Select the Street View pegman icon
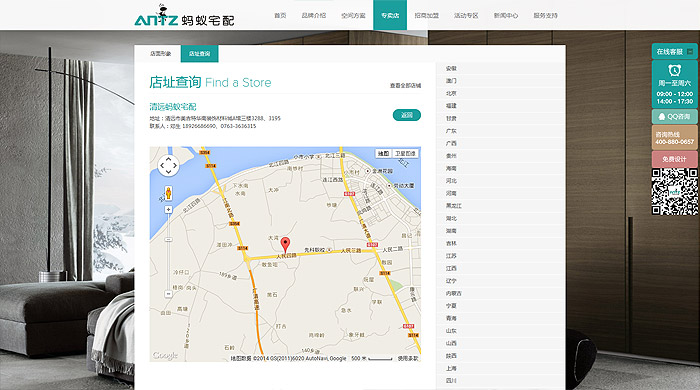 [x=168, y=193]
